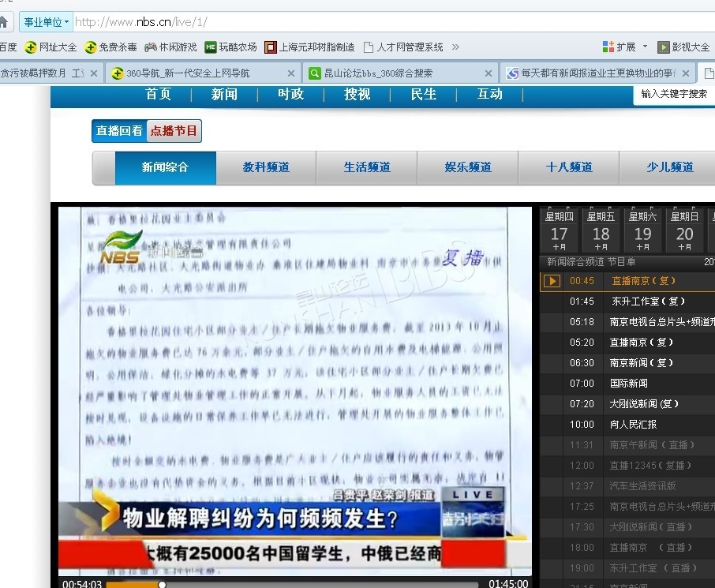Open the 新闻 nav menu item
This screenshot has height=588, width=715.
tap(224, 94)
